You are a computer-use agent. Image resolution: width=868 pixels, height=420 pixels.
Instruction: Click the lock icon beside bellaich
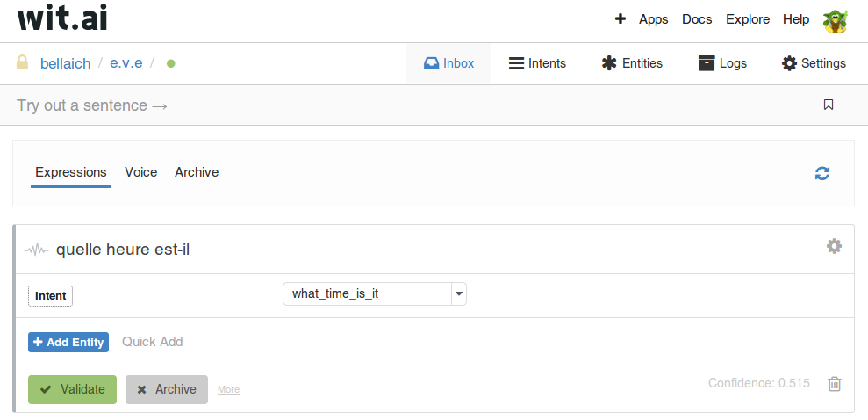coord(22,62)
